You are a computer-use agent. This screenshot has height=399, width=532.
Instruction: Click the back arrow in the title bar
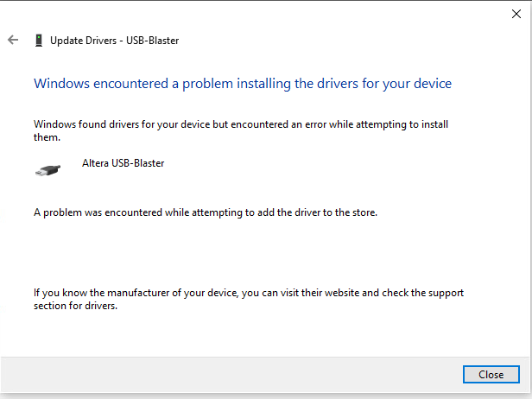tap(13, 40)
